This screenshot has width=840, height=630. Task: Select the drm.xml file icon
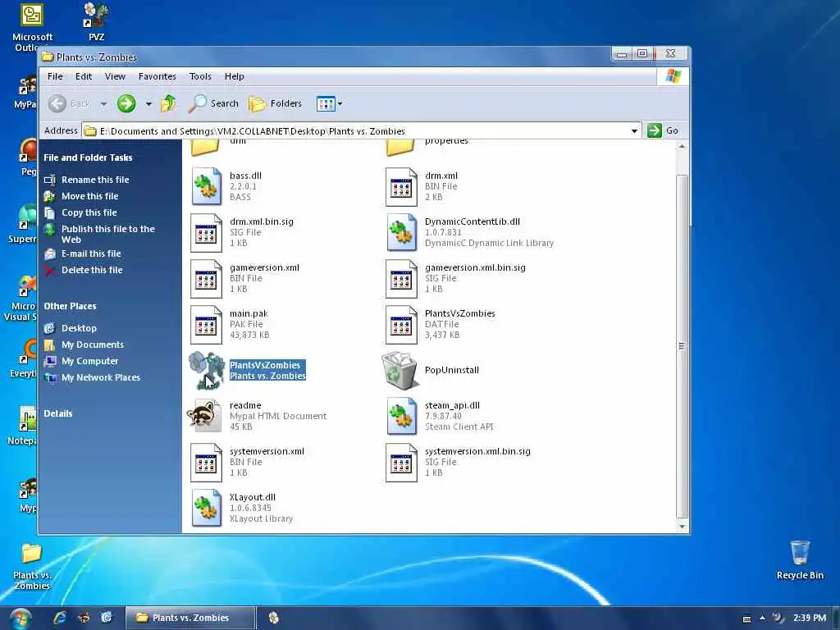point(401,187)
